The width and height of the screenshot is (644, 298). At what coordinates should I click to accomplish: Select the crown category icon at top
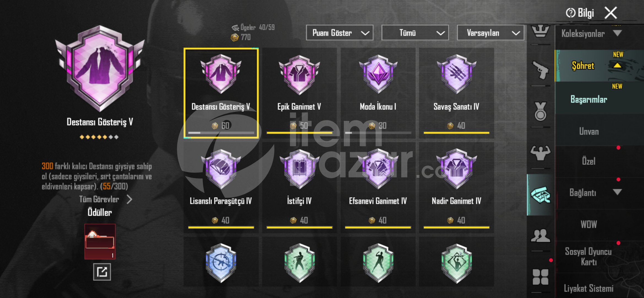pos(540,31)
